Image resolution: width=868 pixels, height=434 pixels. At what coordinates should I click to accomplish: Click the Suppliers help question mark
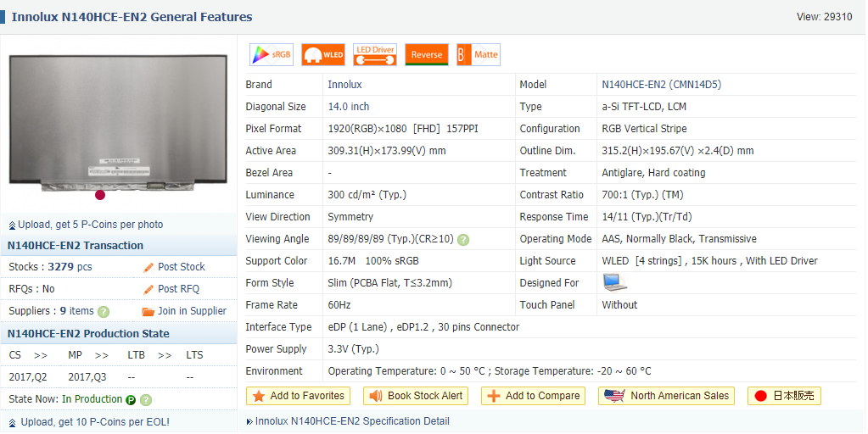pyautogui.click(x=104, y=312)
